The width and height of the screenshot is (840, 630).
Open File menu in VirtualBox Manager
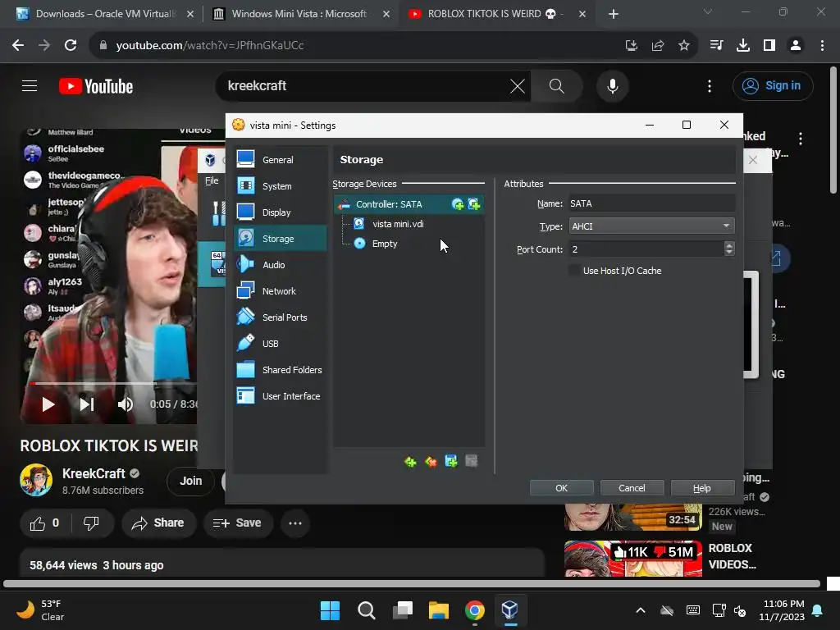click(212, 180)
